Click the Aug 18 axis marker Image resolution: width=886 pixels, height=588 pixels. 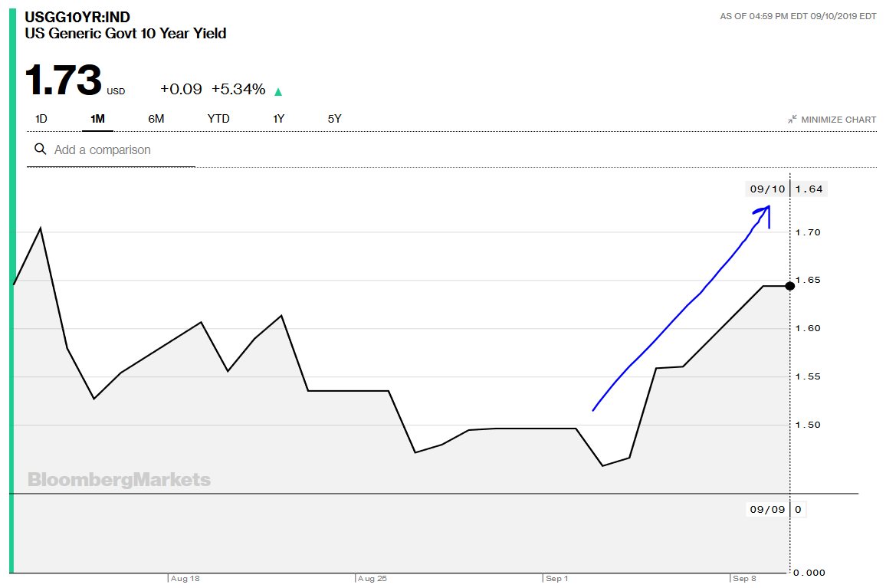(185, 578)
